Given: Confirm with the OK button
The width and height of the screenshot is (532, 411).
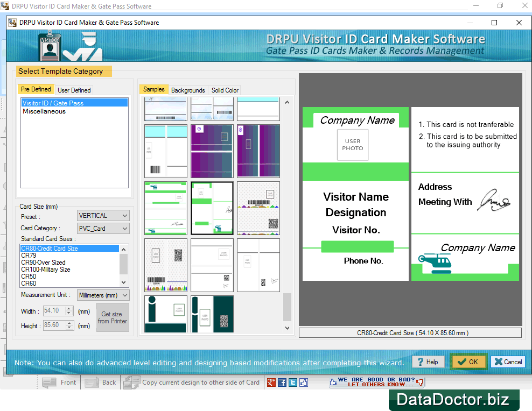Looking at the screenshot, I should (468, 362).
